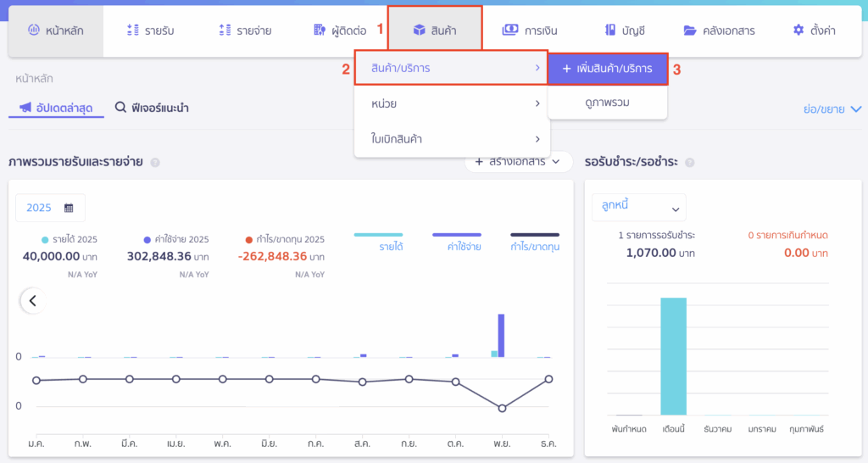Viewport: 868px width, 463px height.
Task: Click เพิ่มสินค้า/บริการ button
Action: (x=607, y=69)
